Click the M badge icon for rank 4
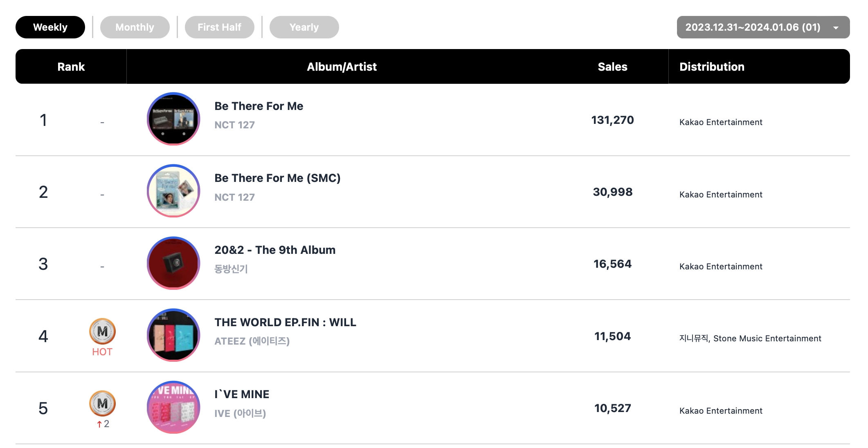The image size is (868, 448). coord(102,331)
